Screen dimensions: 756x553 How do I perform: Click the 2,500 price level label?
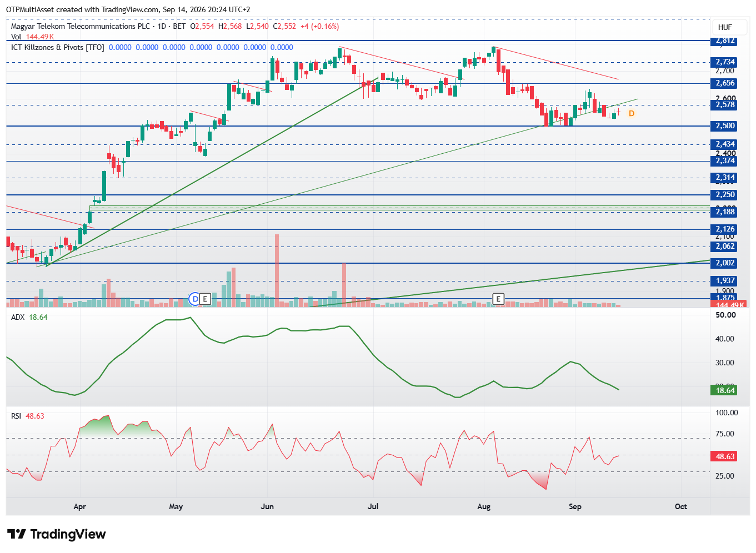[x=725, y=126]
